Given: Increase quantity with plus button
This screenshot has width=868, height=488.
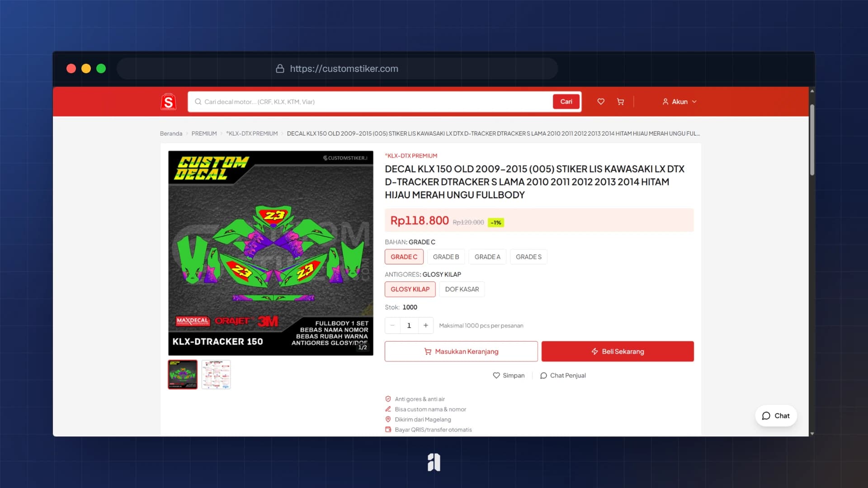Looking at the screenshot, I should 425,325.
